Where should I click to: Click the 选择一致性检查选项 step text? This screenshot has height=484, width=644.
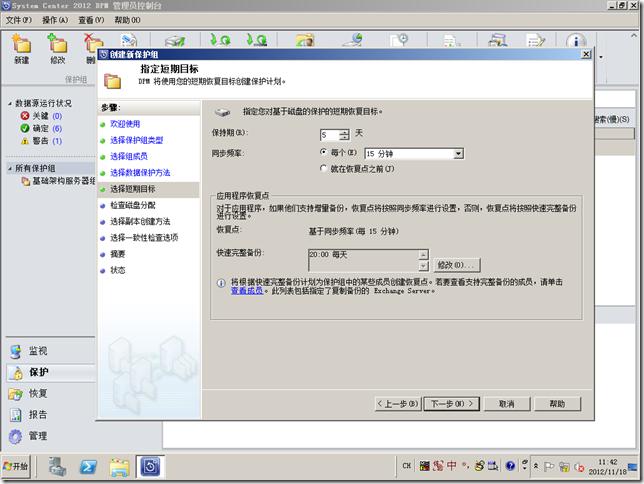click(144, 237)
